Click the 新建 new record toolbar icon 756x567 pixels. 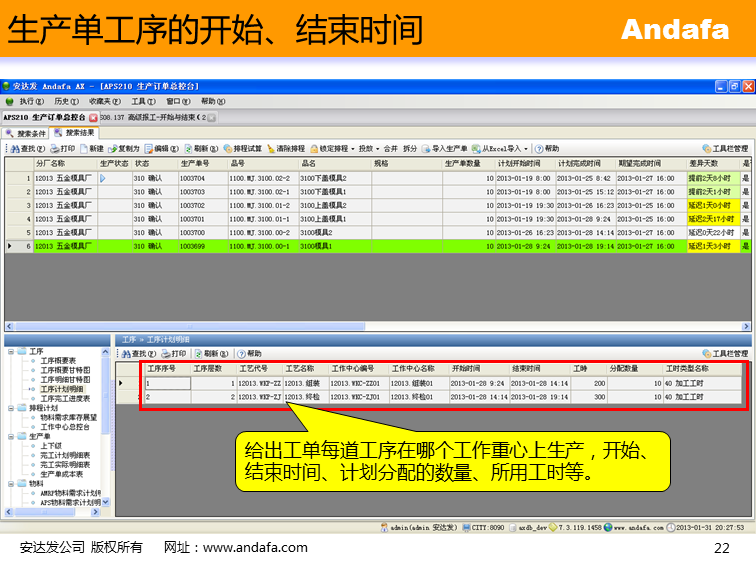pos(92,148)
